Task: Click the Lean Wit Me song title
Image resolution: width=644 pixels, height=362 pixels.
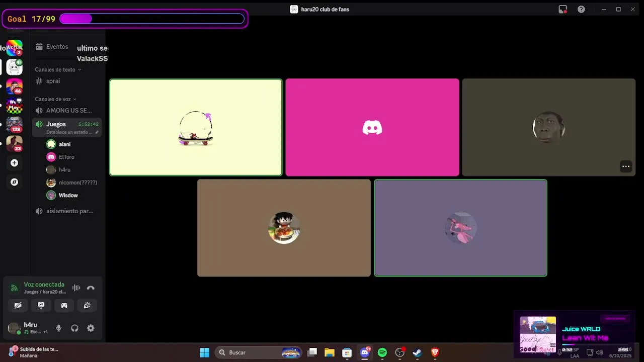Action: (x=585, y=338)
